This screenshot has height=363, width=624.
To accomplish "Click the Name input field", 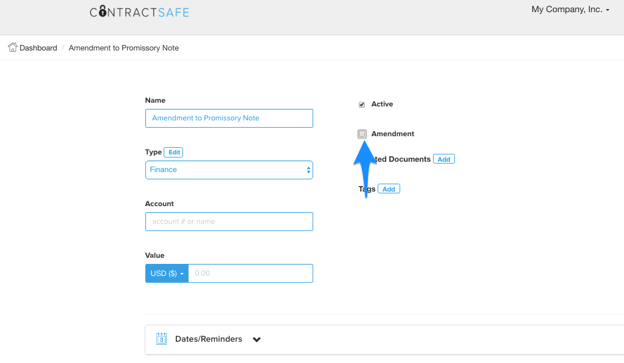I will [x=229, y=118].
